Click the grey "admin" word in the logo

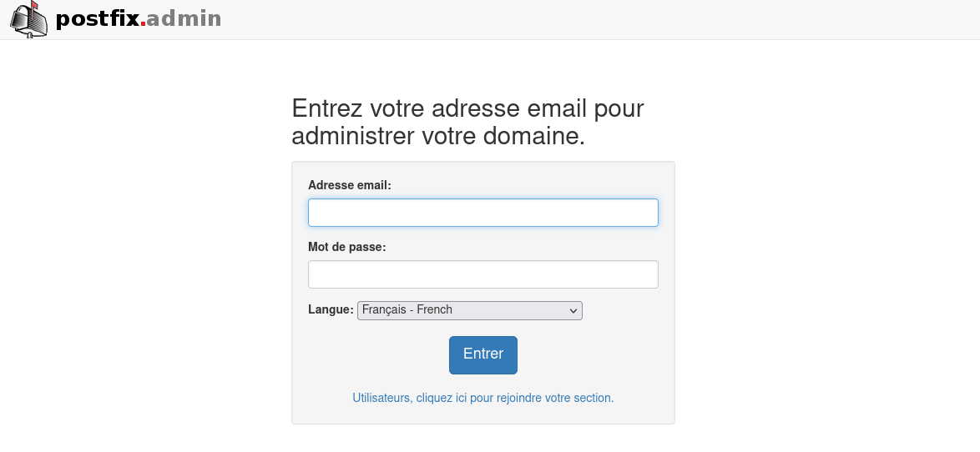184,18
